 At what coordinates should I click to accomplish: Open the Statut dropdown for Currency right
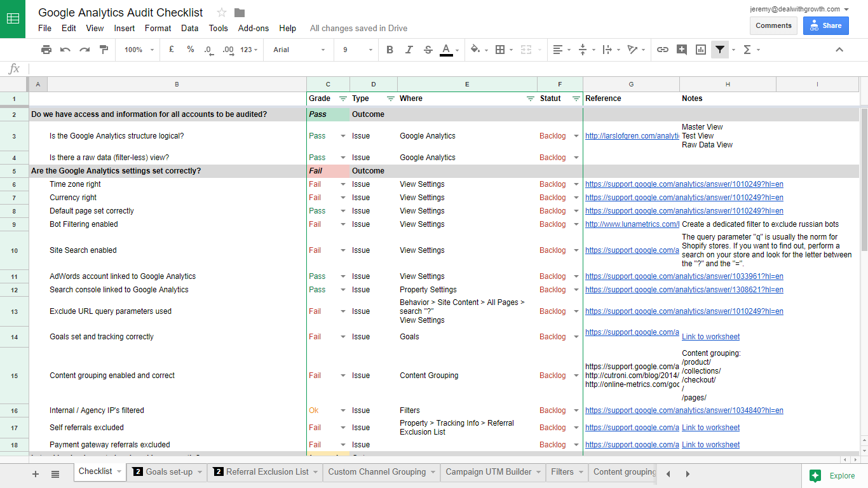pyautogui.click(x=576, y=198)
